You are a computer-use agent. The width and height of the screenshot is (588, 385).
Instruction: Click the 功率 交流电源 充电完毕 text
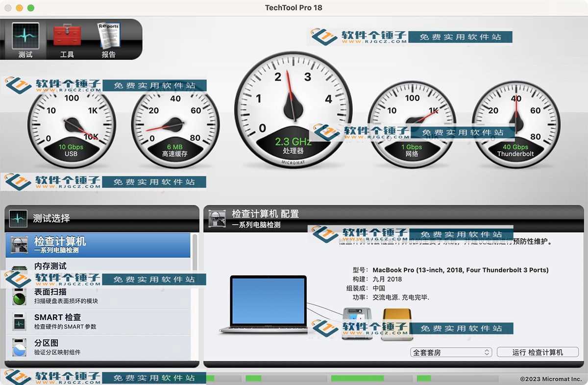pyautogui.click(x=391, y=297)
